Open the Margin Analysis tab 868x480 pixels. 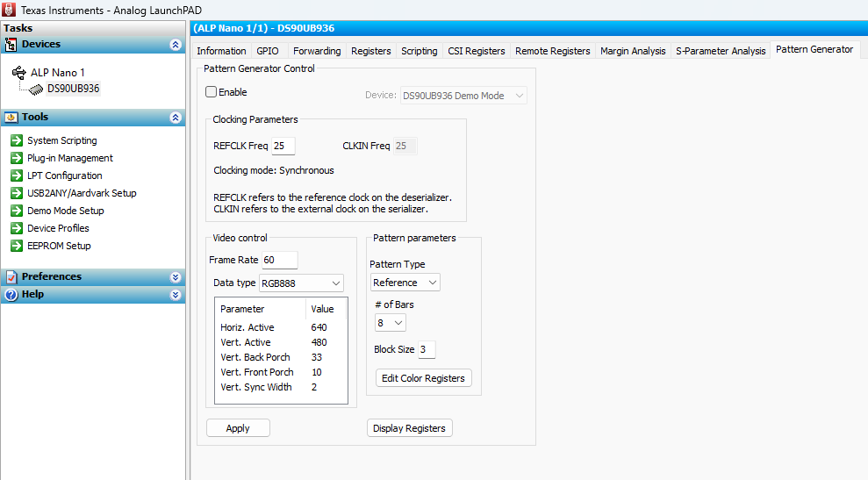pyautogui.click(x=632, y=51)
